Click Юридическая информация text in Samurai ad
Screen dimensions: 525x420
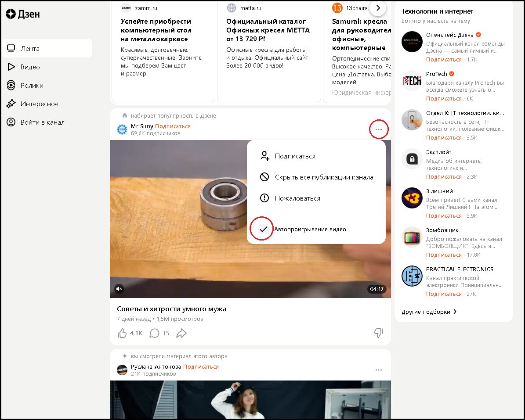[x=361, y=93]
